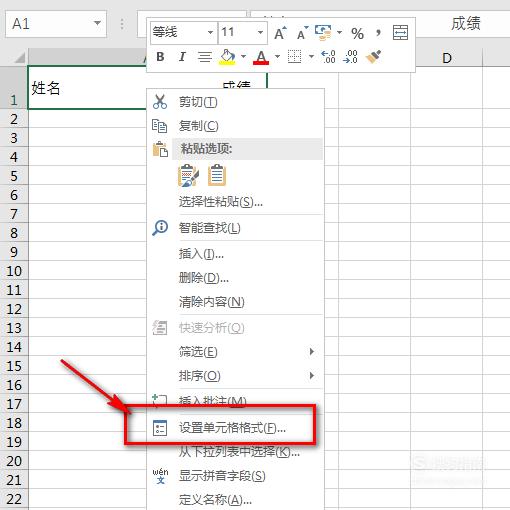Click the merge and center icon

tap(400, 33)
